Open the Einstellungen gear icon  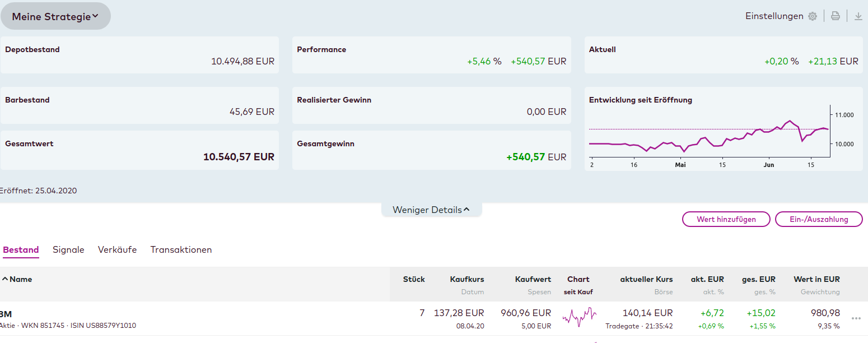coord(813,16)
